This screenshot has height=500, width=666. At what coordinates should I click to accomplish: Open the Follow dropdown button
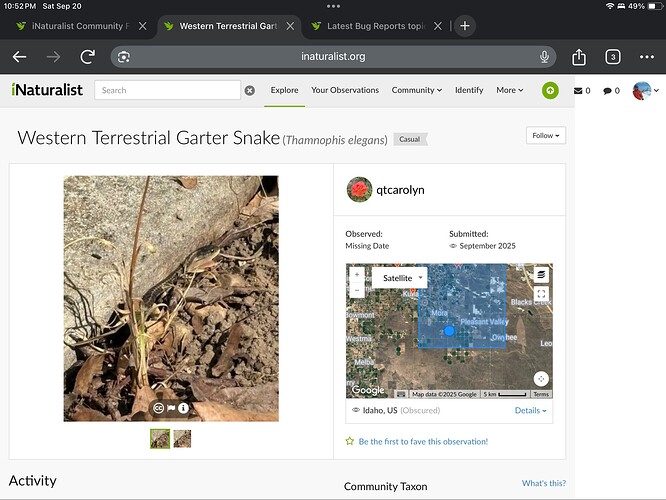(546, 136)
